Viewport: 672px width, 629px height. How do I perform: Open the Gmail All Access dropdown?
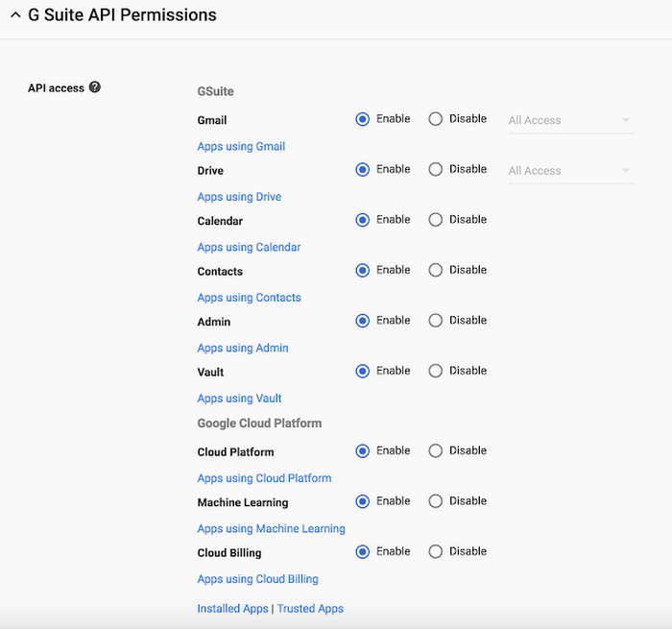[571, 120]
